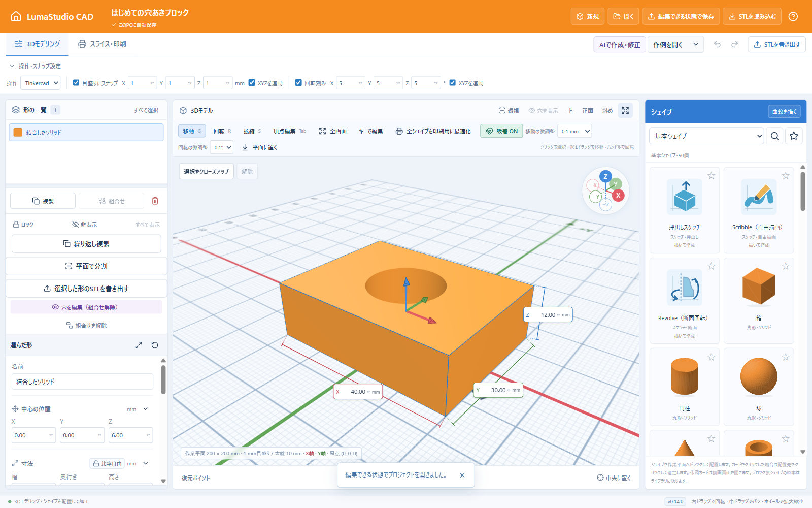Search shapes with magnifier icon

pos(774,136)
